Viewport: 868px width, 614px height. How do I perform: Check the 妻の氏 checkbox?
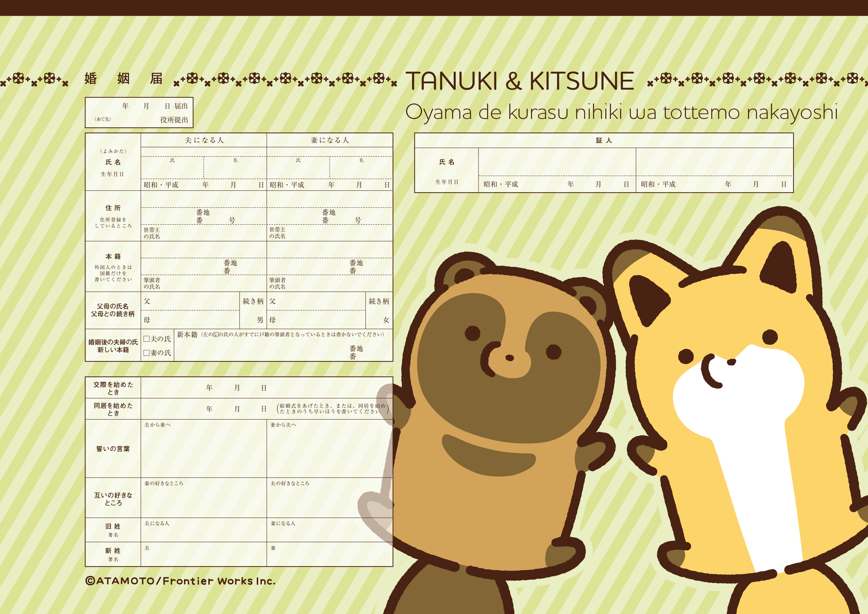(x=146, y=353)
